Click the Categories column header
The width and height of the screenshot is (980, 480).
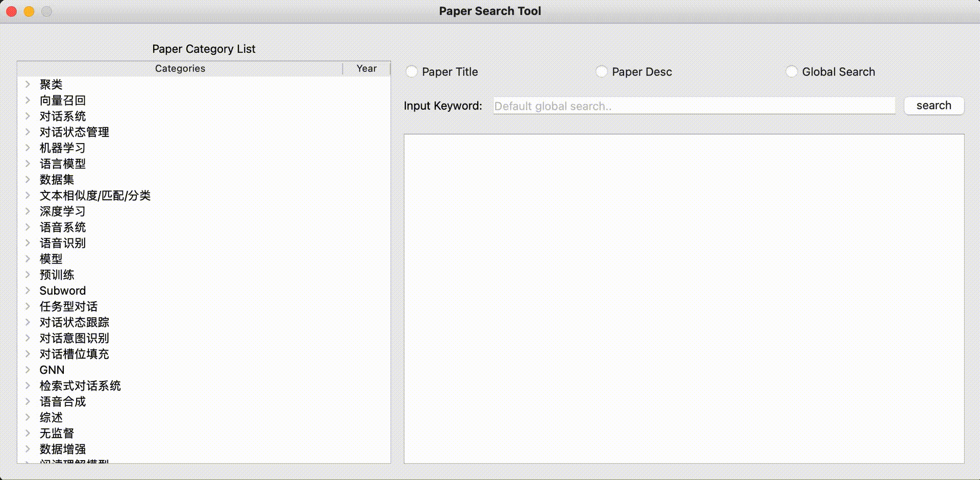click(x=180, y=68)
